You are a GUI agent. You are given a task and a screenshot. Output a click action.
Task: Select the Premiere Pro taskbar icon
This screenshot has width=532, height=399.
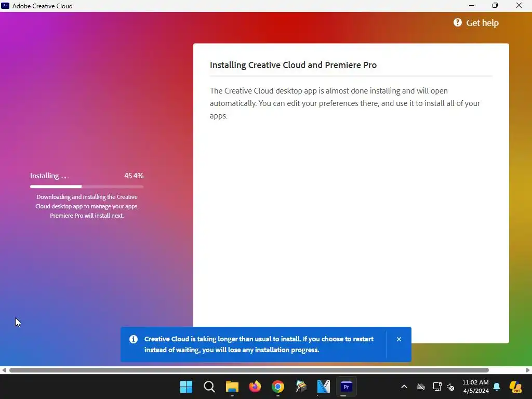click(x=347, y=387)
